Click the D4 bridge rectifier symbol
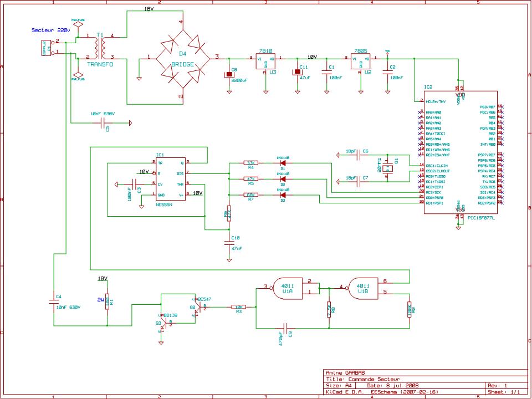Screen dimensions: 532x399 click(x=183, y=59)
